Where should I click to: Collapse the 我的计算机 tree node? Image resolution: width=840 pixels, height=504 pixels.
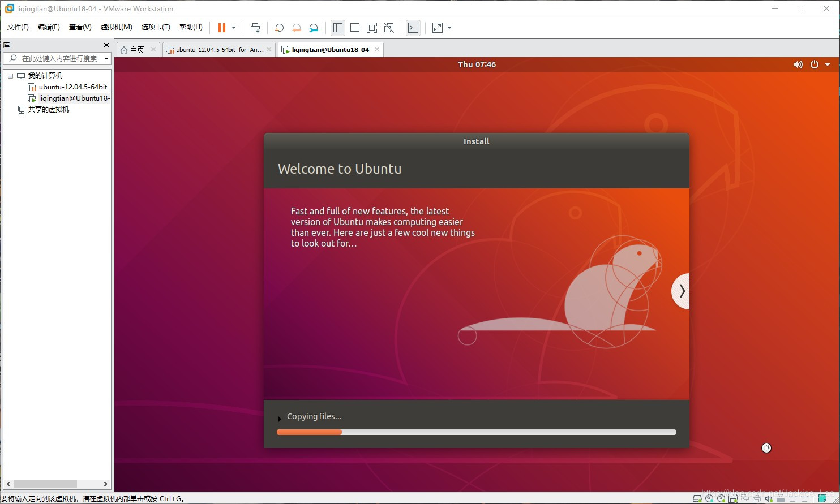(x=10, y=76)
